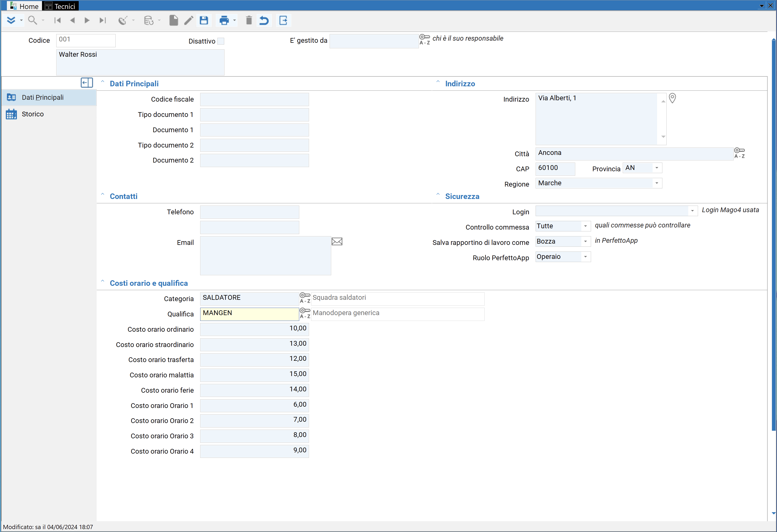Jump to last record icon
The width and height of the screenshot is (777, 532).
102,20
